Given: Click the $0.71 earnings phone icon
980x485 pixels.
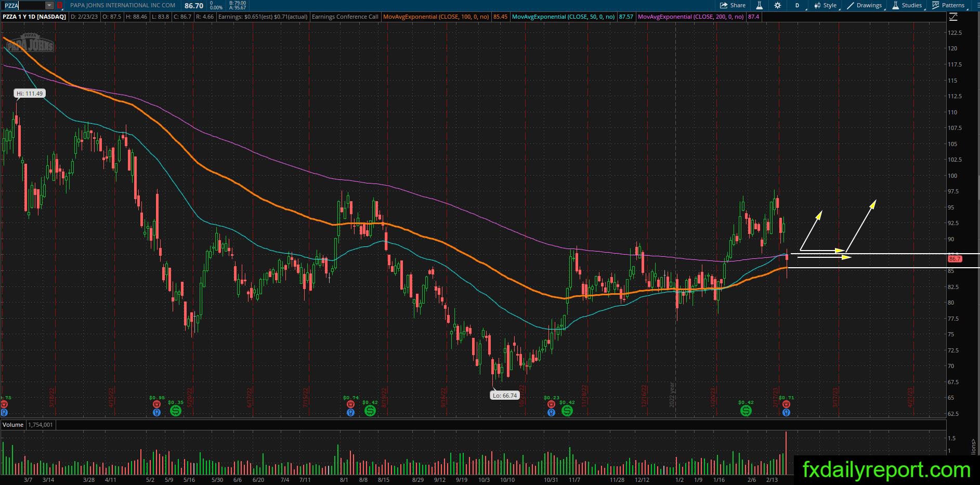Looking at the screenshot, I should [x=786, y=404].
